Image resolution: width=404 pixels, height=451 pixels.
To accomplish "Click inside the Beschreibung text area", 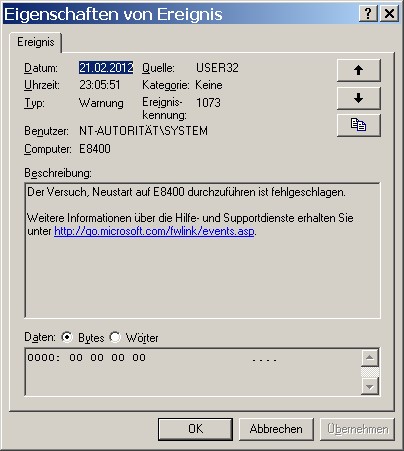I will 202,250.
